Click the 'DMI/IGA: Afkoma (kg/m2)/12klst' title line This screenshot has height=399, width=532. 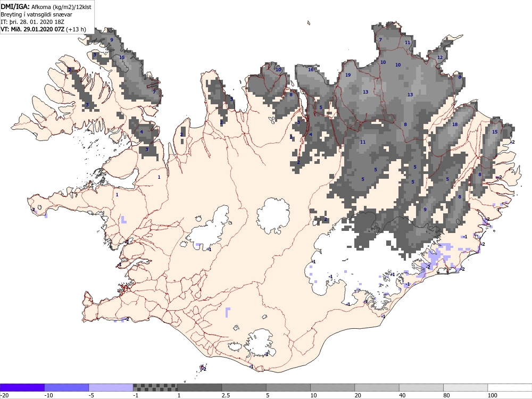click(46, 6)
